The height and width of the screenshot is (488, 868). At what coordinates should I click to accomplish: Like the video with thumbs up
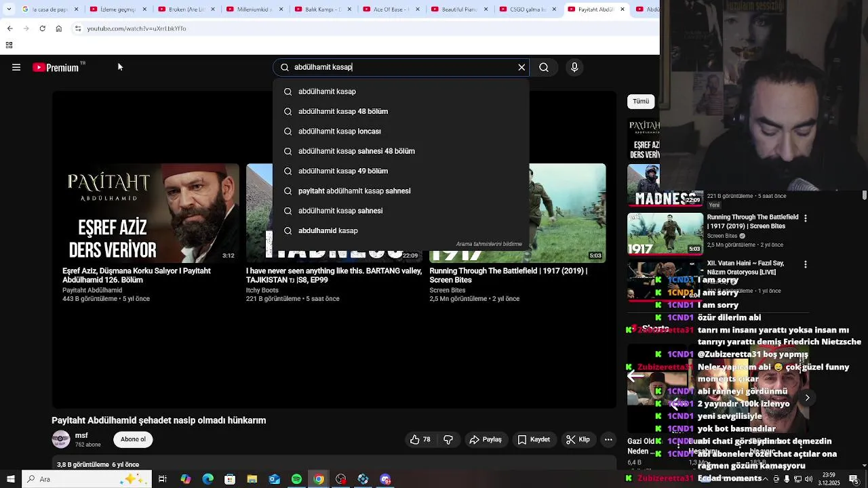point(420,440)
